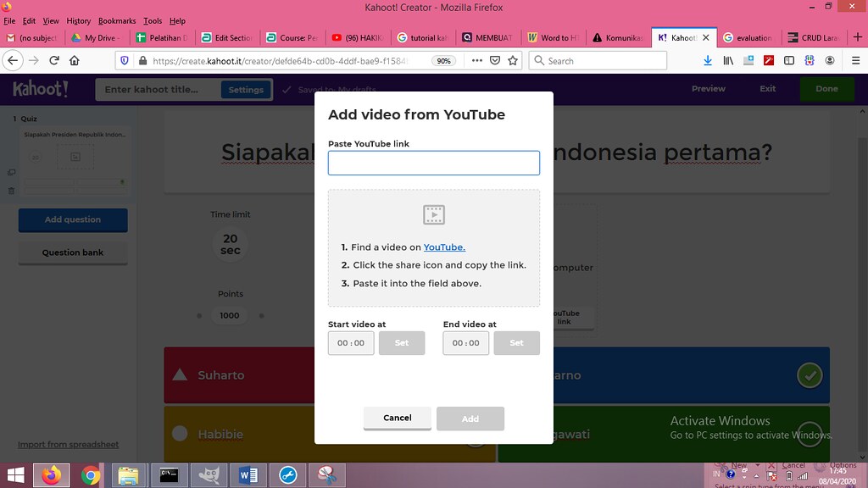Screen dimensions: 868x488
Task: Open Command Prompt from the taskbar
Action: click(x=169, y=475)
